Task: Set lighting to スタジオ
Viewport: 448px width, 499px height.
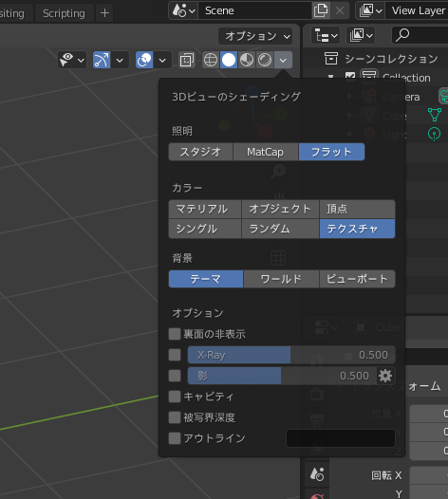Action: (200, 152)
